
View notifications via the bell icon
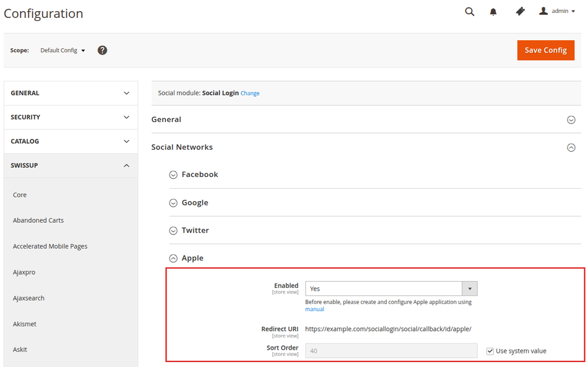pyautogui.click(x=493, y=12)
